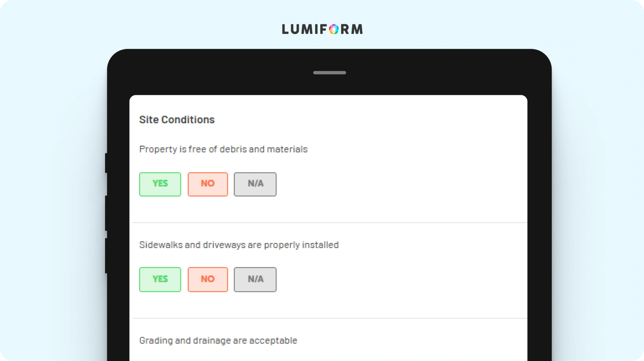
Task: Click 'Sidewalks and driveways are properly installed' text
Action: (239, 245)
